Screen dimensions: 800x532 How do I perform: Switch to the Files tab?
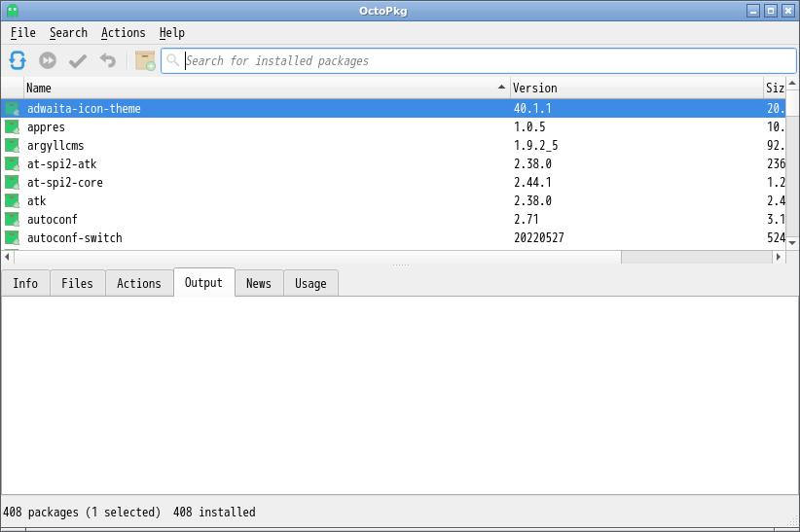78,283
